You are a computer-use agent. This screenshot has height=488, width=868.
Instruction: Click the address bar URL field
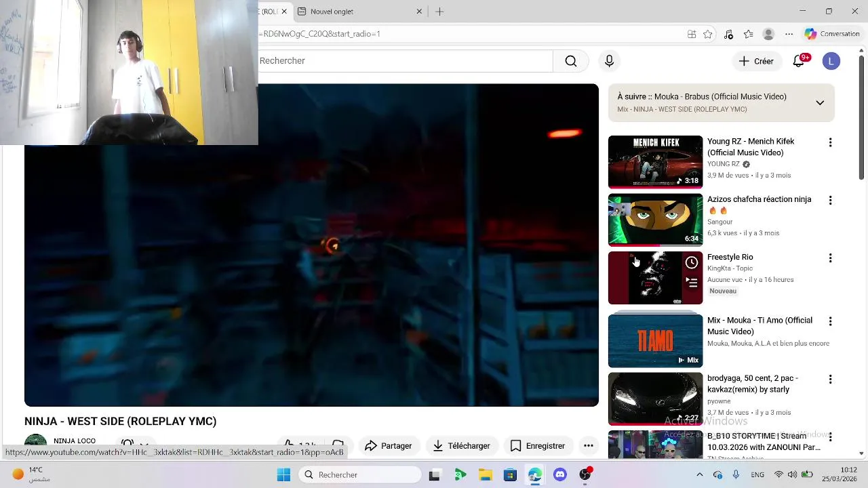468,34
